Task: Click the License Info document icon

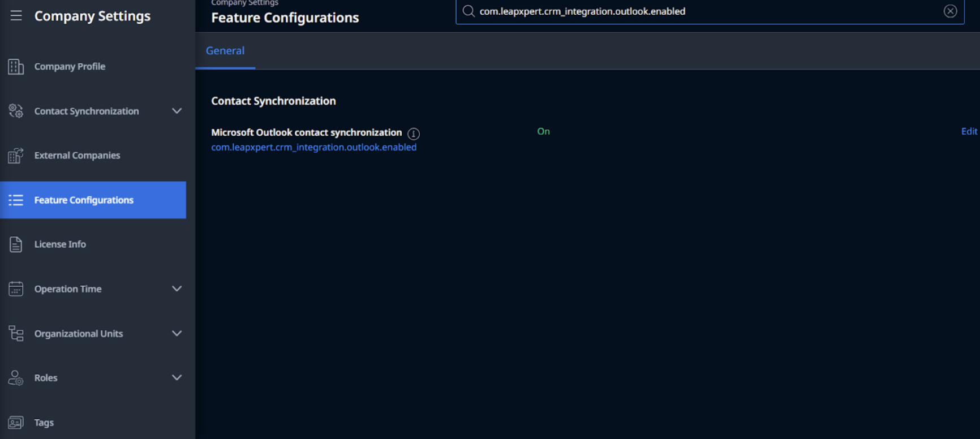Action: pyautogui.click(x=16, y=244)
